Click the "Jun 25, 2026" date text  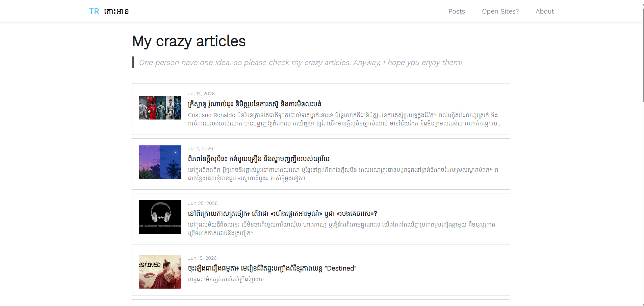pos(203,203)
